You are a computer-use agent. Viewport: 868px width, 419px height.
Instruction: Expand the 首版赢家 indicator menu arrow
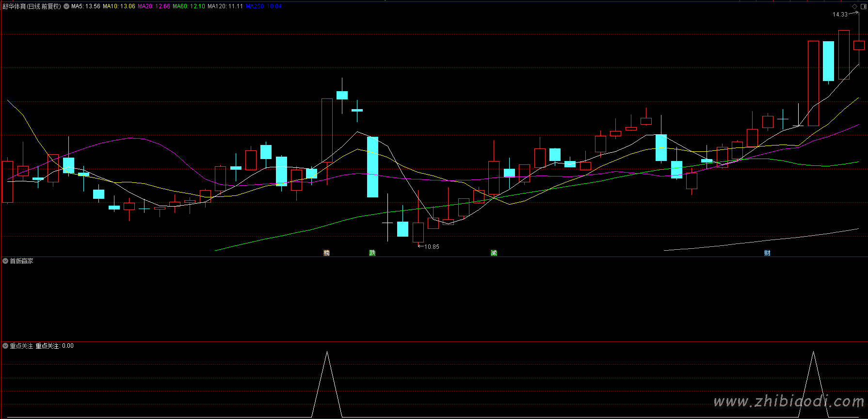click(x=5, y=261)
